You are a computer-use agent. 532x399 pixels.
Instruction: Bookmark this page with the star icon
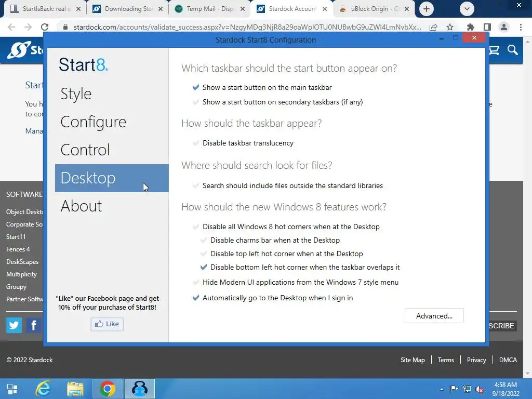(450, 27)
